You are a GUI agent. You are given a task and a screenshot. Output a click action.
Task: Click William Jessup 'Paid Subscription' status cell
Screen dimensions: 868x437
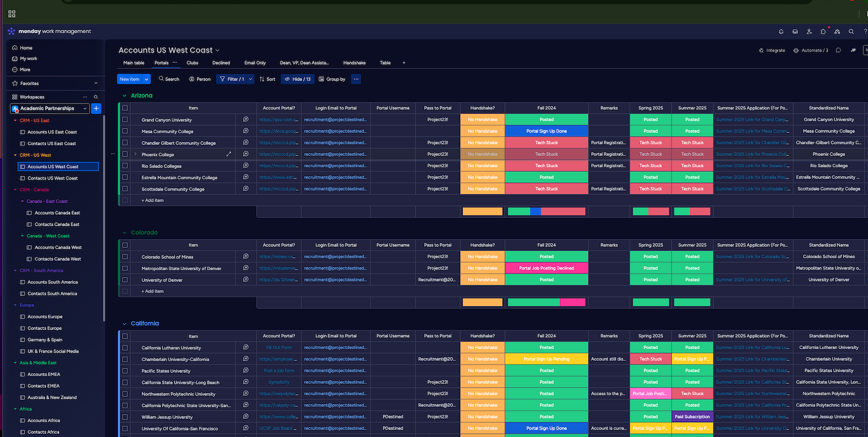tap(692, 416)
